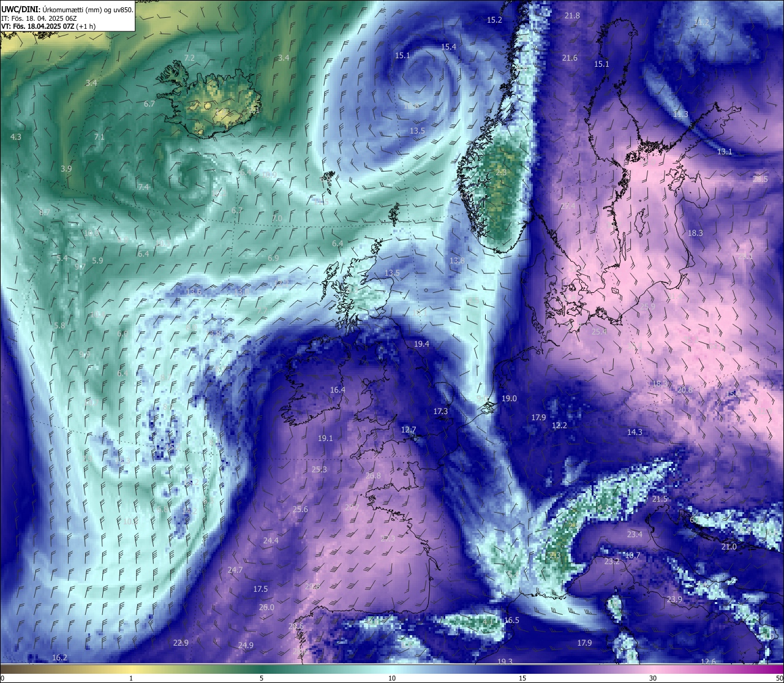Click the colour scale tick label "0"
784x683 pixels.
coord(2,678)
